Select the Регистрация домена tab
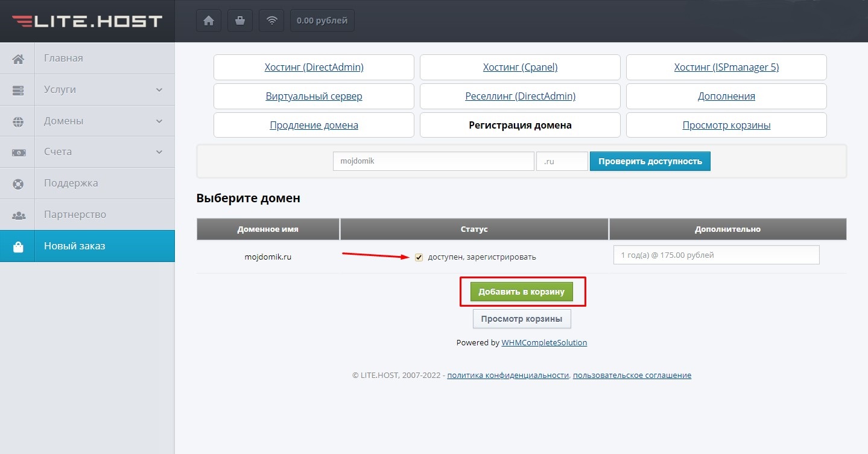 click(520, 125)
